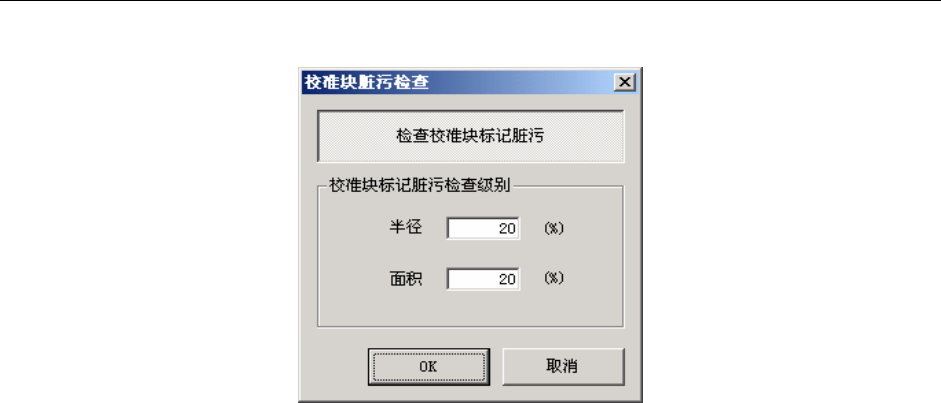Click the 校准块标记脏污检查级别 group title
The height and width of the screenshot is (403, 941).
[419, 185]
